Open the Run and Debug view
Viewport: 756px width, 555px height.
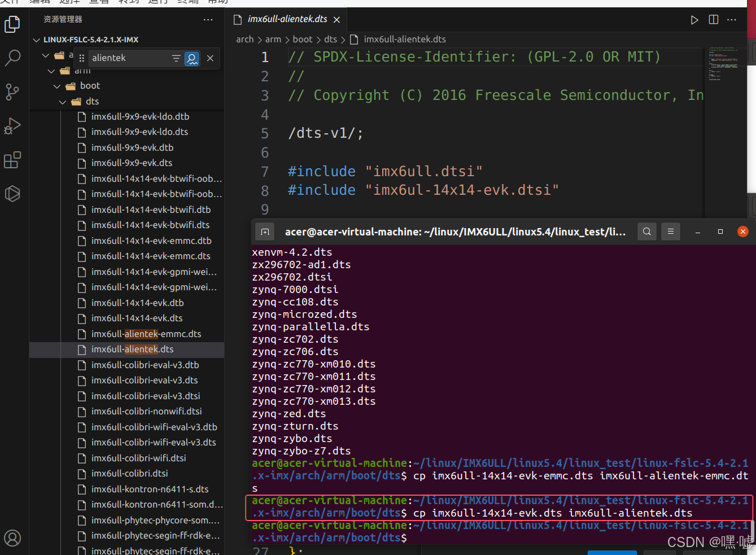tap(12, 126)
